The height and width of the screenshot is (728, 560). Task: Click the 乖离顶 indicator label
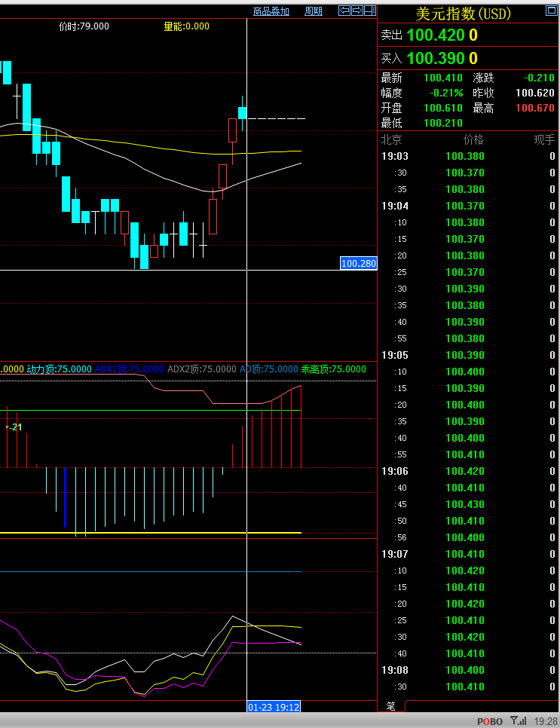pyautogui.click(x=334, y=369)
